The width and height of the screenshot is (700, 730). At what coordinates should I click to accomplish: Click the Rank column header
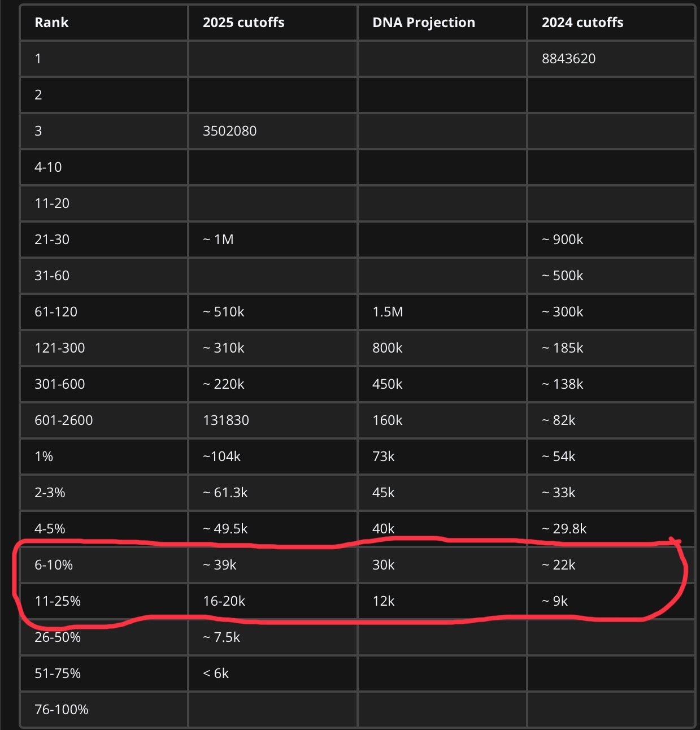pyautogui.click(x=104, y=23)
